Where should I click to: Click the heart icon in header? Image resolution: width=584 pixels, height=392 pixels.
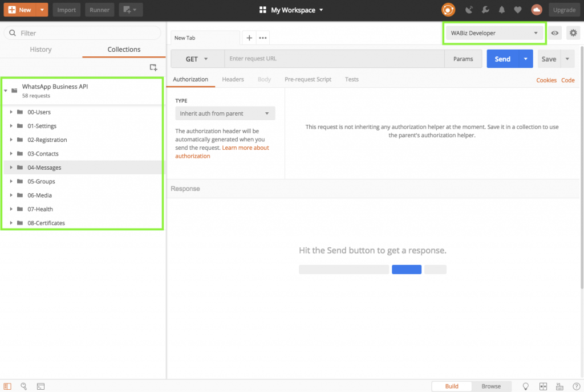tap(518, 10)
